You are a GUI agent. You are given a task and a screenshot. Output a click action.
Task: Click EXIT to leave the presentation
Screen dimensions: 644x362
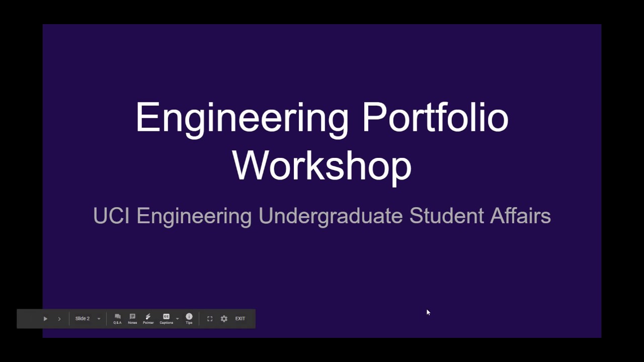click(240, 319)
